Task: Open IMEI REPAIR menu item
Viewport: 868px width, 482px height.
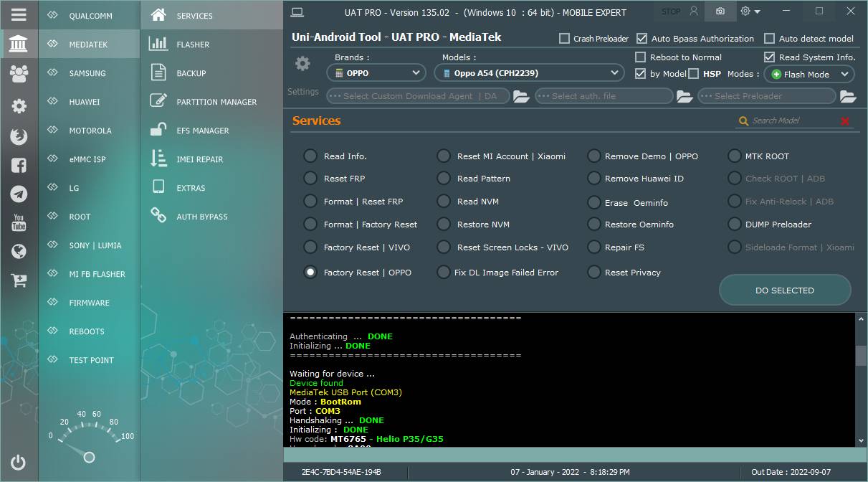Action: pos(212,159)
